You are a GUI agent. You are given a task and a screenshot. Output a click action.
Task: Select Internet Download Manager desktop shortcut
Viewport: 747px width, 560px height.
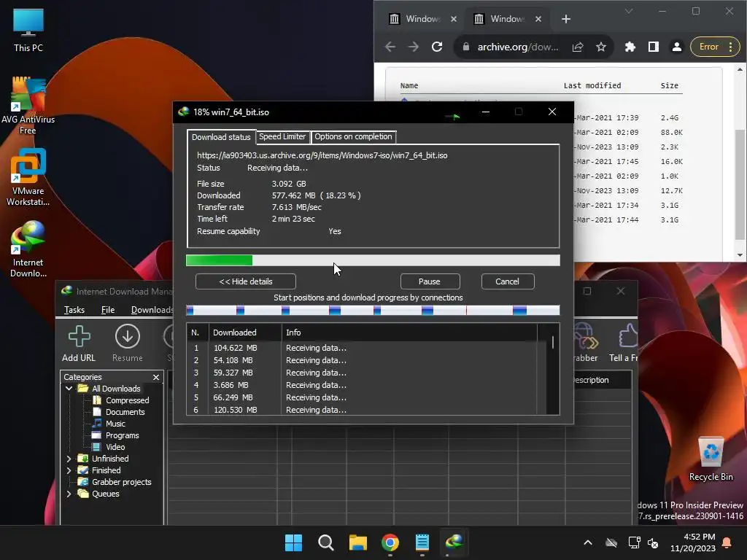point(28,249)
